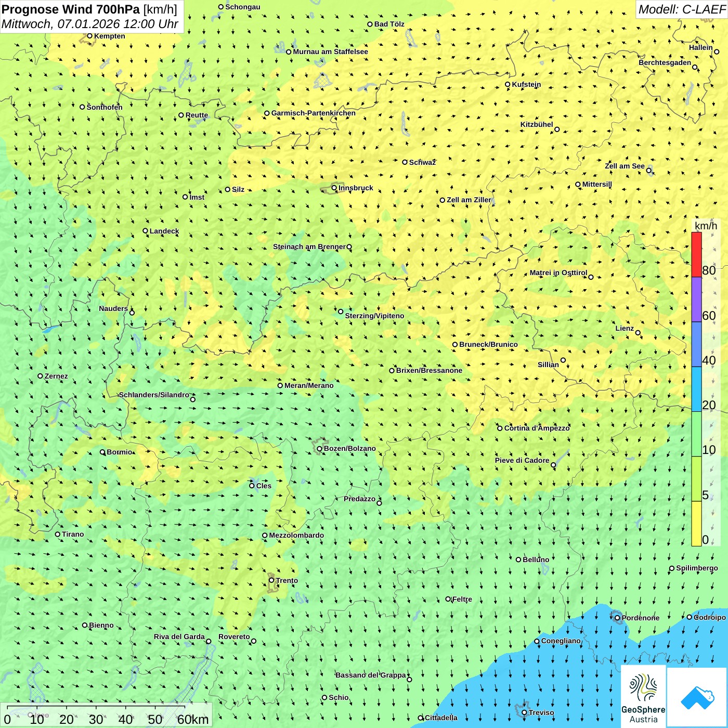Click the 'Schlanders/Silandro' label

154,395
